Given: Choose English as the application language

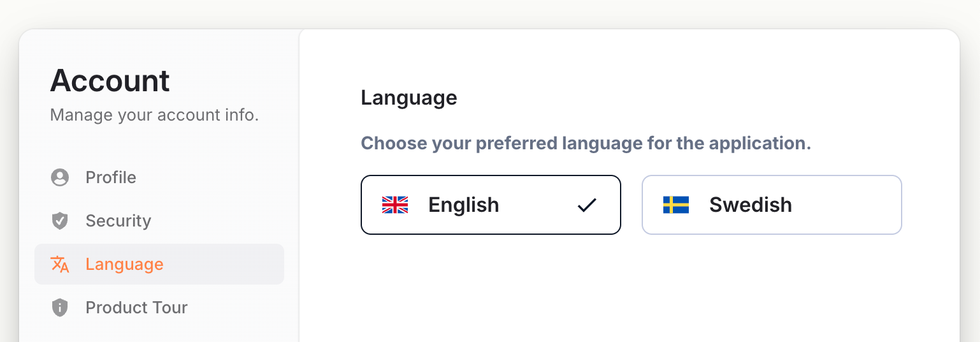Looking at the screenshot, I should (491, 205).
